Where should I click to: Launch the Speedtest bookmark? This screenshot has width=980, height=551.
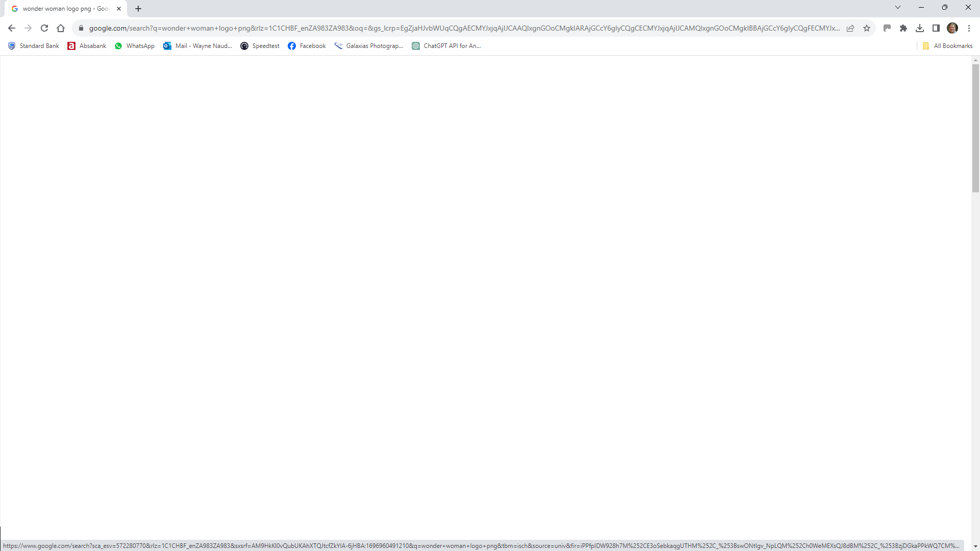point(260,45)
